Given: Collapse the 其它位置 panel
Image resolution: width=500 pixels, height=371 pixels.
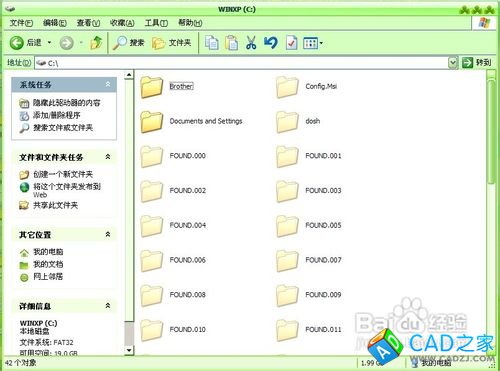Looking at the screenshot, I should 108,234.
